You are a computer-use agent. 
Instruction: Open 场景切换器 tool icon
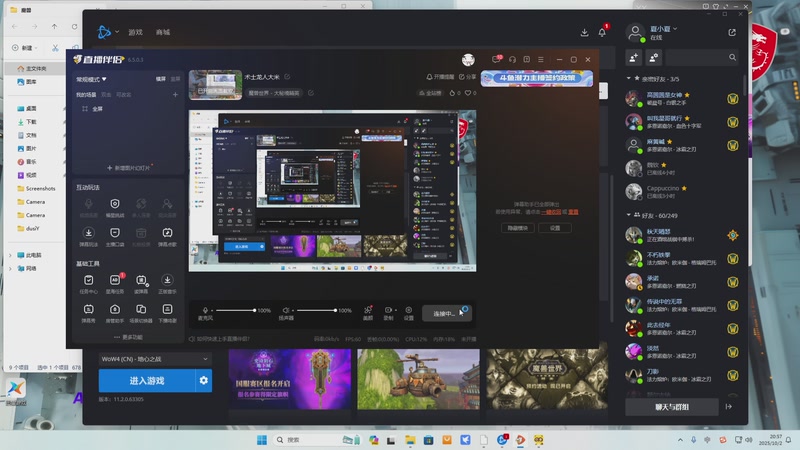(x=141, y=313)
